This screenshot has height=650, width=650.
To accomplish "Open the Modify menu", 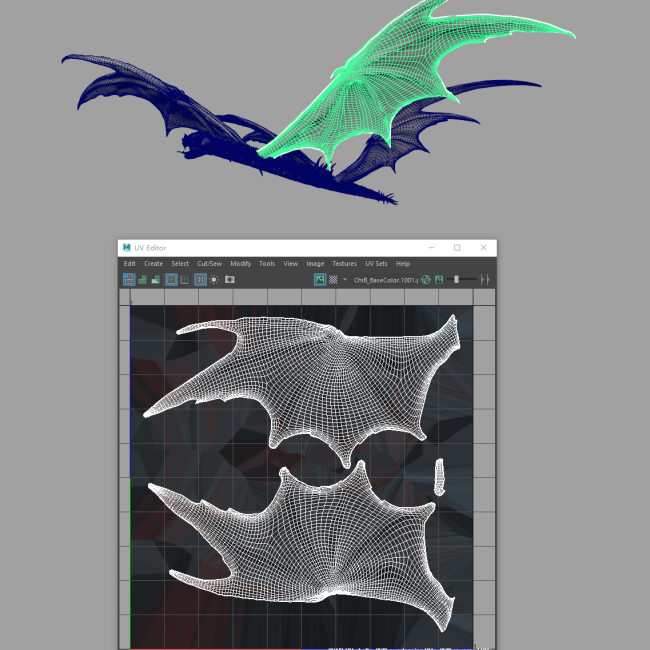I will point(240,264).
